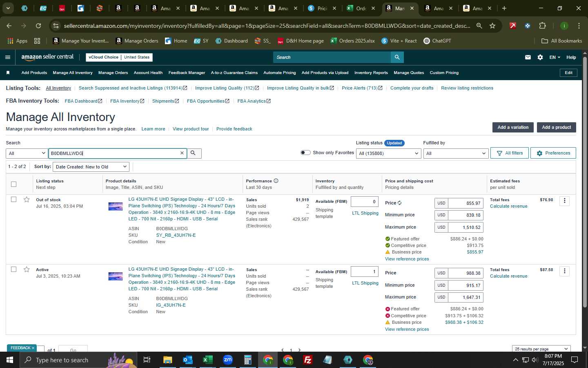Screen dimensions: 588x368
Task: Open the Preferences button
Action: (553, 153)
